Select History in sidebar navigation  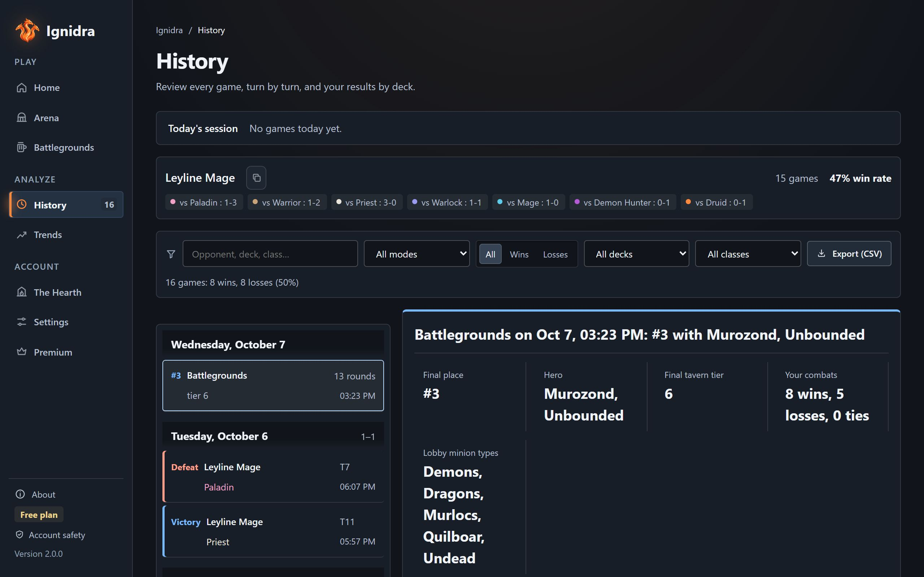tap(66, 204)
